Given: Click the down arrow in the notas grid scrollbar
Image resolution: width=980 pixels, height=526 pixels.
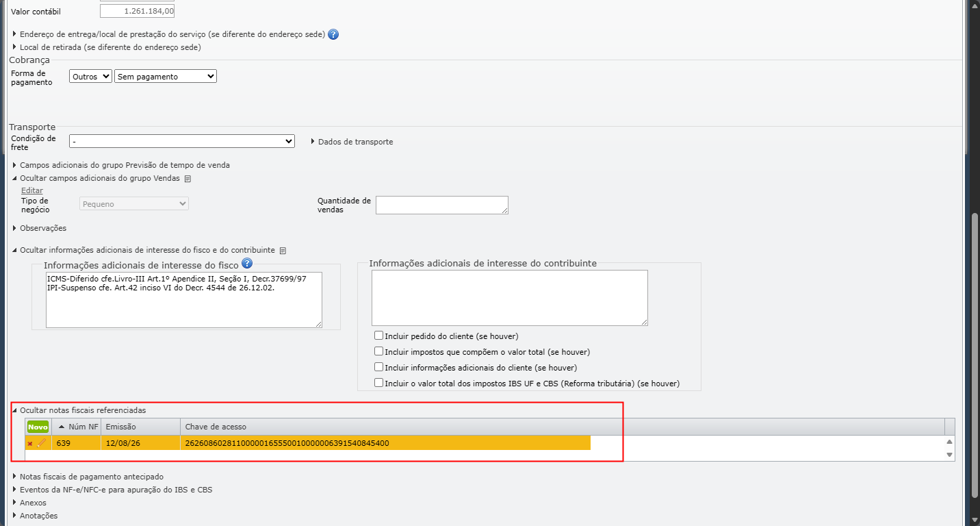Looking at the screenshot, I should coord(949,455).
